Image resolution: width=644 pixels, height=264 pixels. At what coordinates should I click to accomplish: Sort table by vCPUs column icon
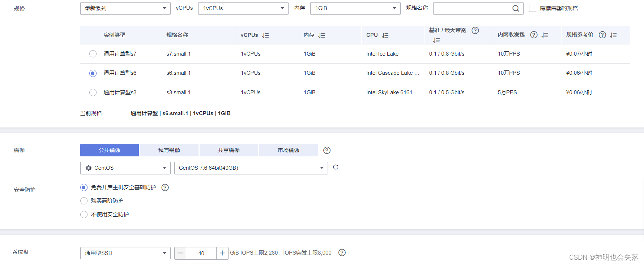coord(265,35)
